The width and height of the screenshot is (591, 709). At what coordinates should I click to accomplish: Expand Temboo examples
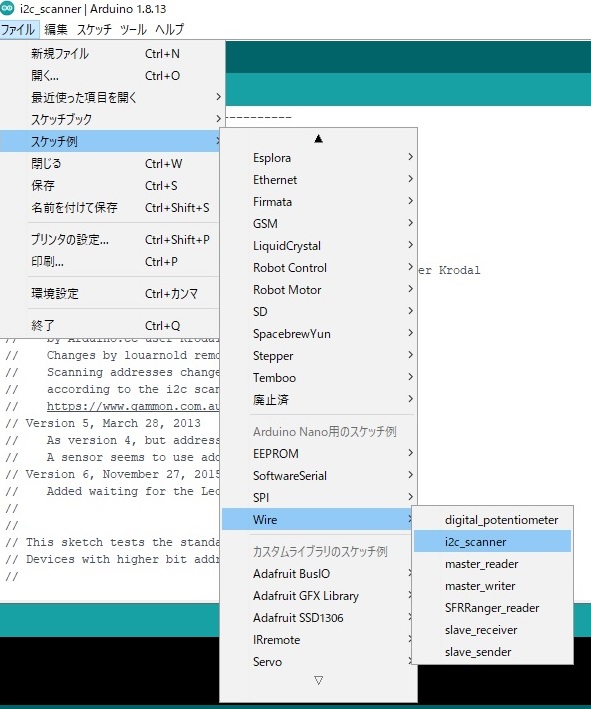coord(318,378)
